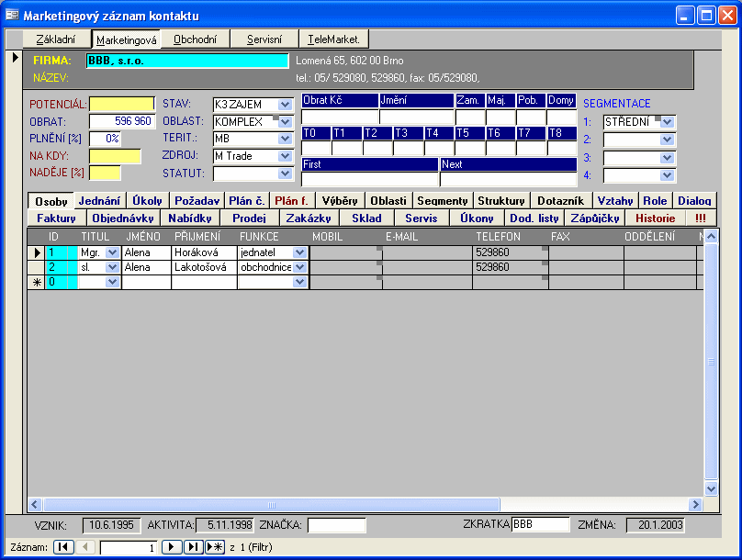This screenshot has width=742, height=560.
Task: Open the Požadav tab
Action: click(x=197, y=200)
